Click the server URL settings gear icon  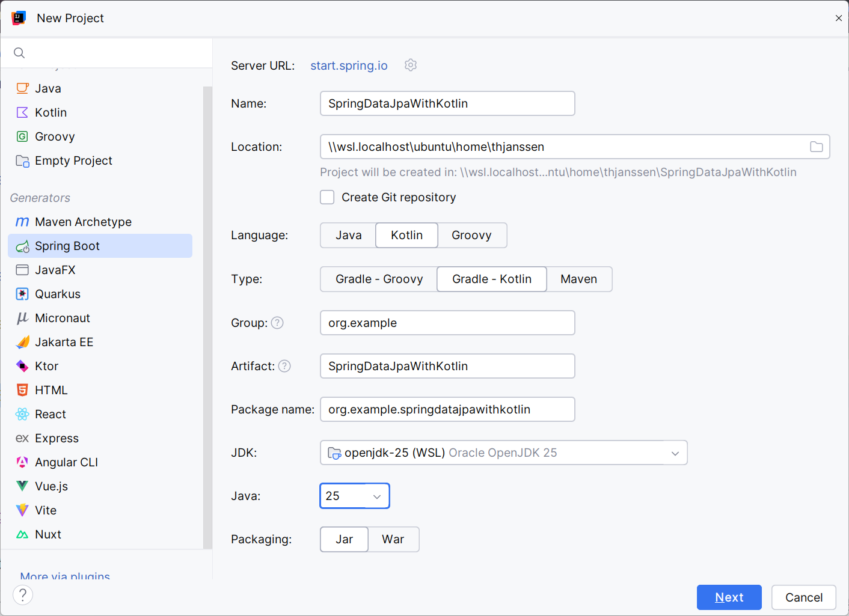(x=411, y=65)
